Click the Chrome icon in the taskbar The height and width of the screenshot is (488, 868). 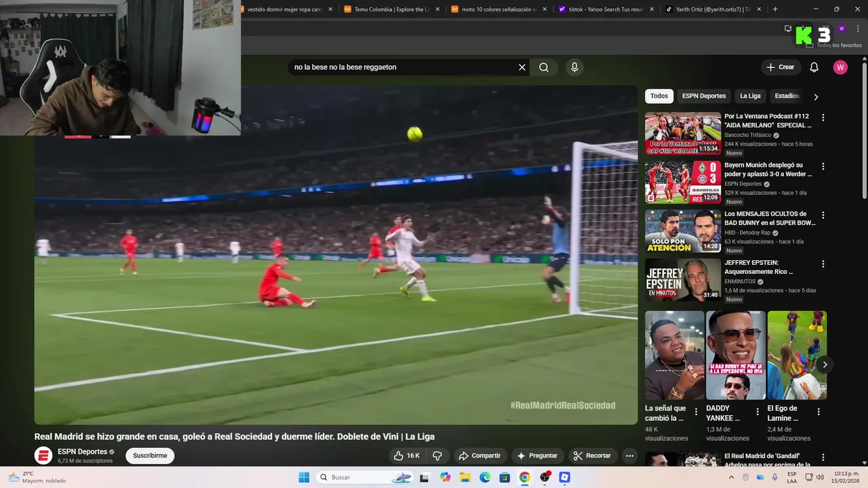click(x=524, y=477)
